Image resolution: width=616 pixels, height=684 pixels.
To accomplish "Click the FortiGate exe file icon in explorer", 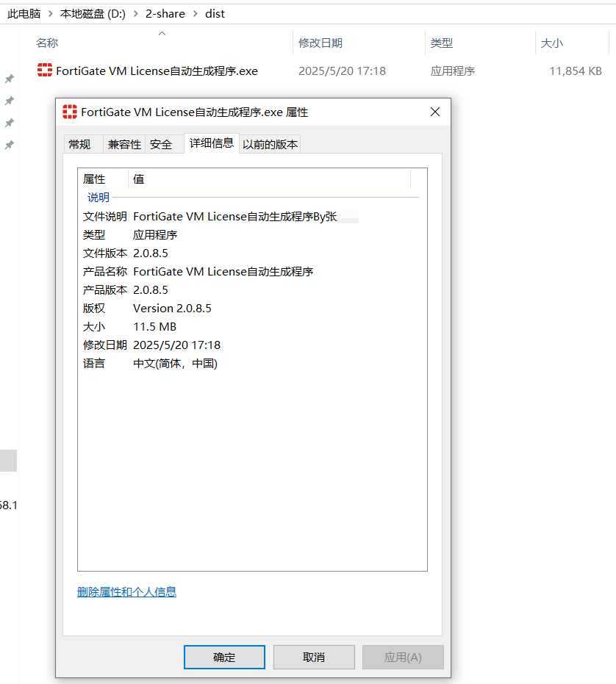I will tap(45, 70).
